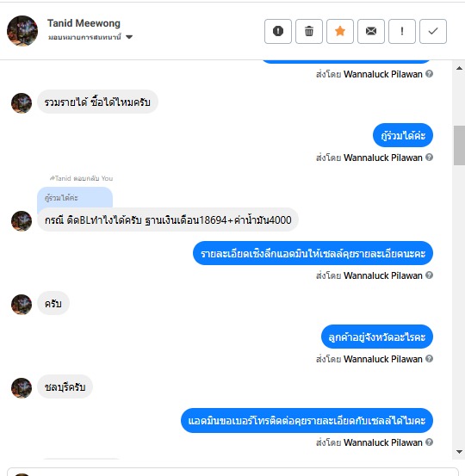Click the scrollbar down arrow
The image size is (465, 476).
tap(459, 452)
